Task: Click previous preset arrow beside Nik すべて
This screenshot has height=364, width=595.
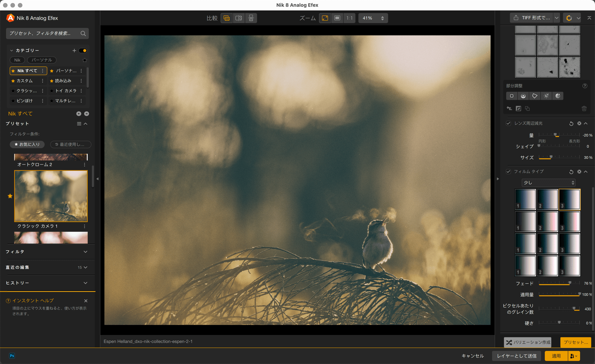Action: tap(79, 114)
